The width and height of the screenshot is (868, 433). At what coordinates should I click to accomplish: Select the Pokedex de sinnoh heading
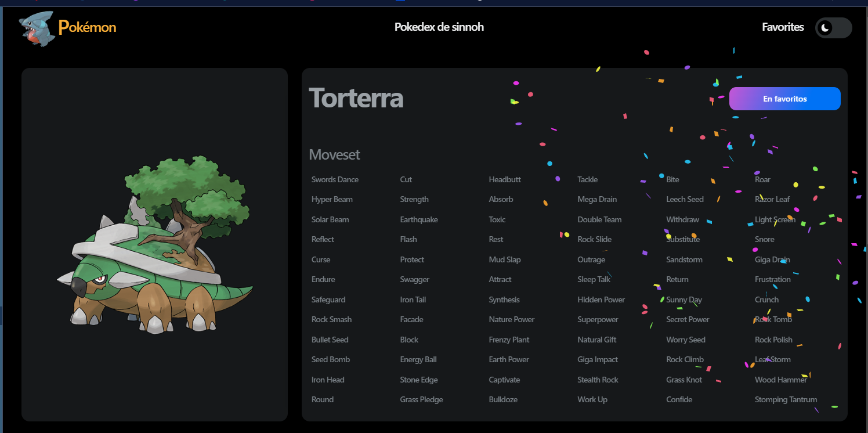click(x=439, y=27)
